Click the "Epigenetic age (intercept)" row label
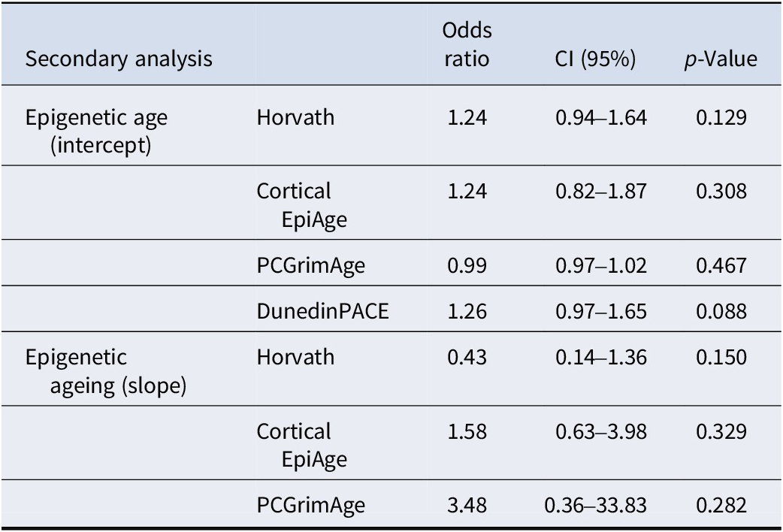This screenshot has height=532, width=783. coord(97,130)
